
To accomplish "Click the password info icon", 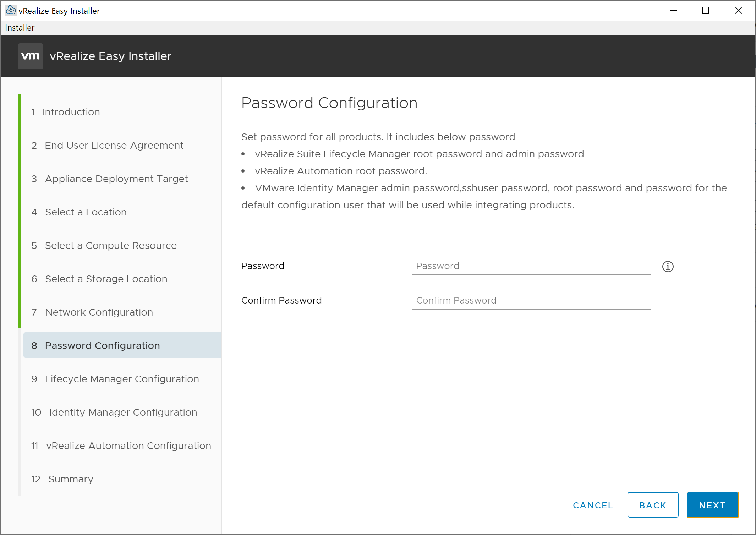I will click(668, 266).
